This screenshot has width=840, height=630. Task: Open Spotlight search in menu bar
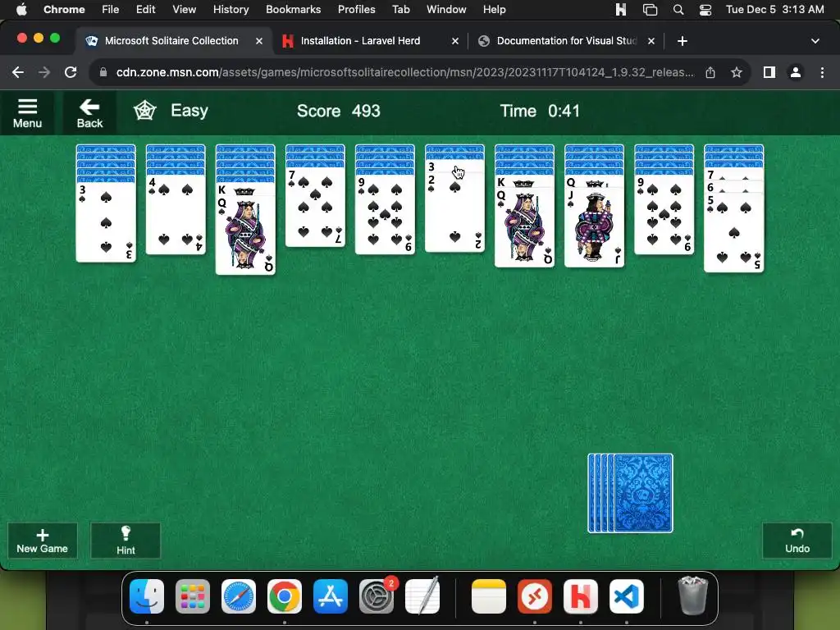click(678, 9)
